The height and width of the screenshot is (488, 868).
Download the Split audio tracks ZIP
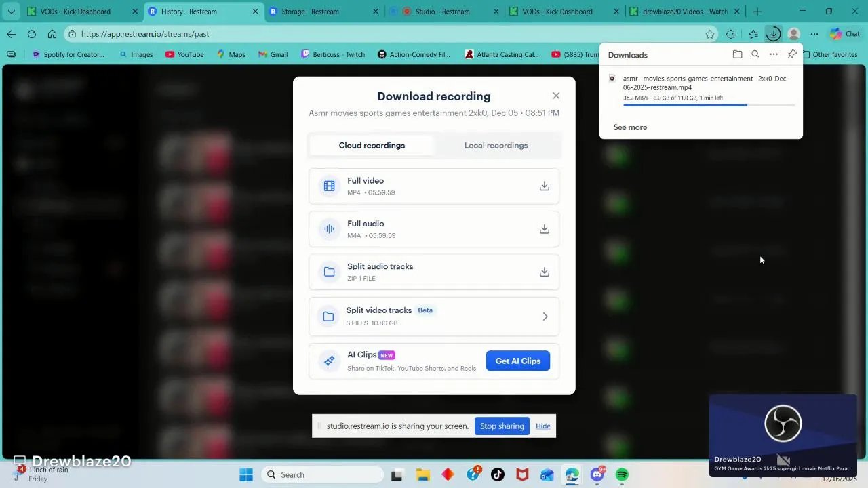(x=544, y=272)
